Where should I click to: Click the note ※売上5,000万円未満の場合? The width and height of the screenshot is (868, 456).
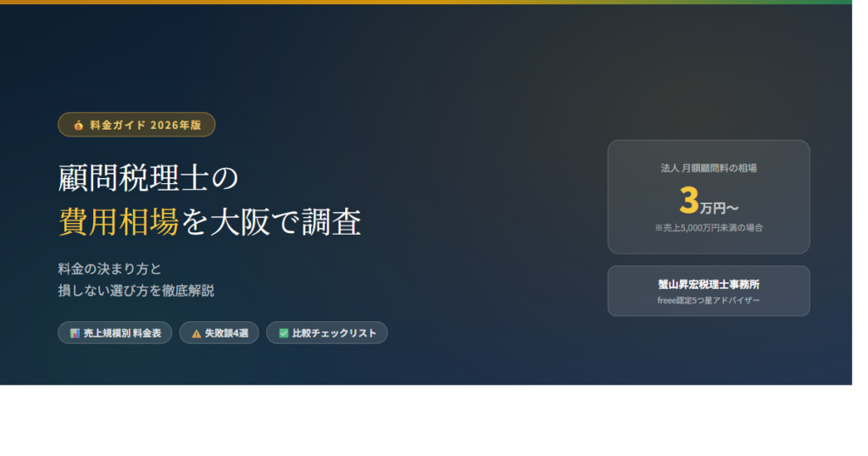pos(709,228)
